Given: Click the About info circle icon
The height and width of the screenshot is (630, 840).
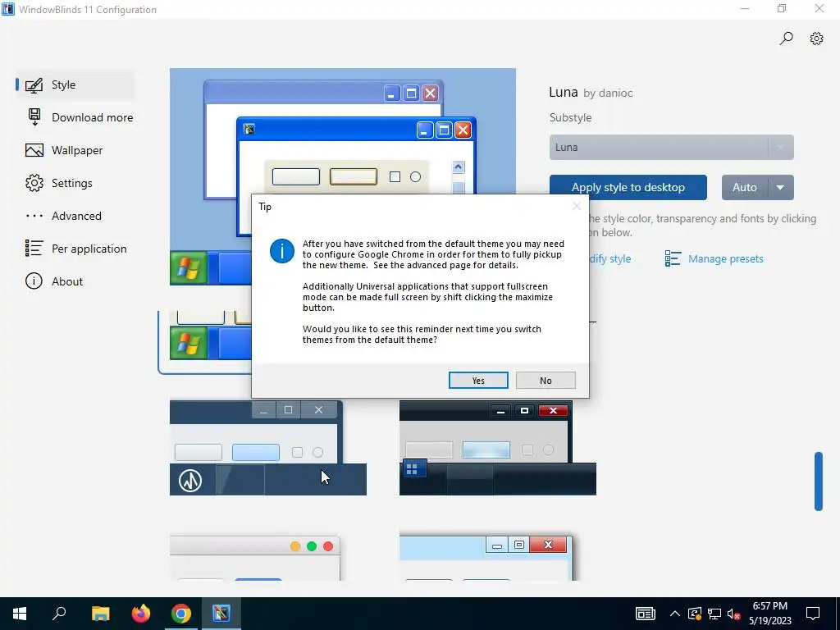Looking at the screenshot, I should coord(34,281).
